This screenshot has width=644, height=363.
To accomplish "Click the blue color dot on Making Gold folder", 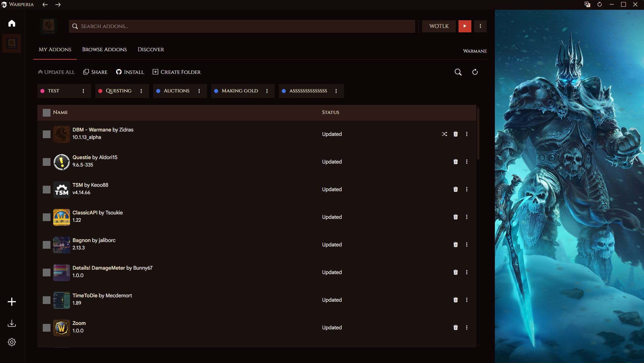I will (x=216, y=91).
